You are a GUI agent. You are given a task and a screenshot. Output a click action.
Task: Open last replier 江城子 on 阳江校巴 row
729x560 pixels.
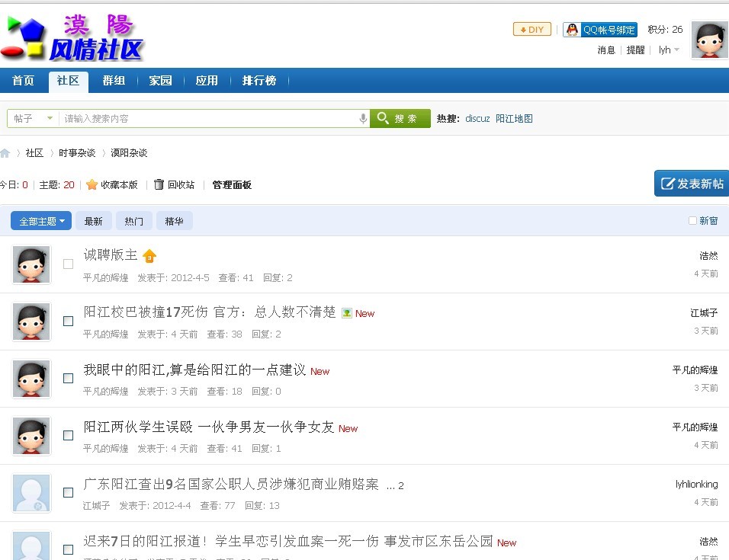point(704,313)
